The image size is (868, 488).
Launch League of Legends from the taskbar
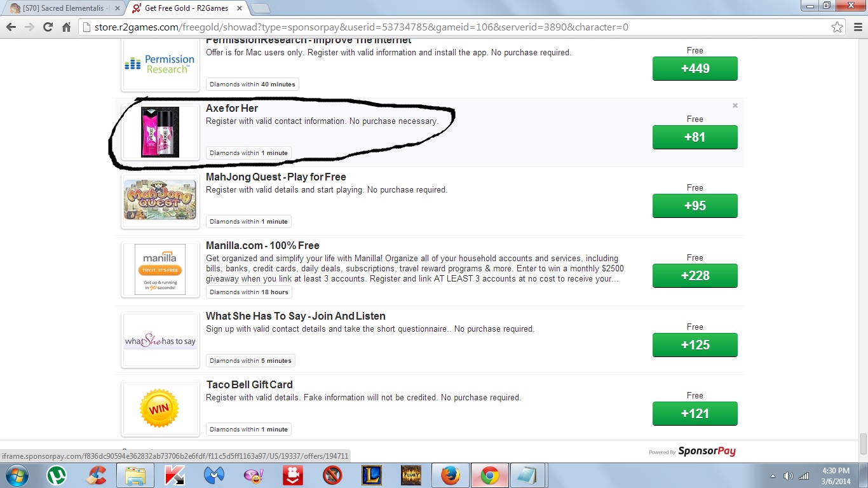click(371, 475)
